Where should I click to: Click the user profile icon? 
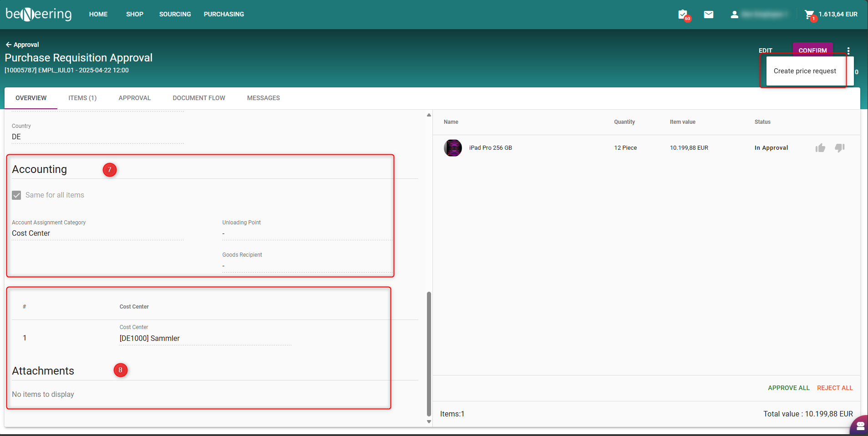[734, 15]
